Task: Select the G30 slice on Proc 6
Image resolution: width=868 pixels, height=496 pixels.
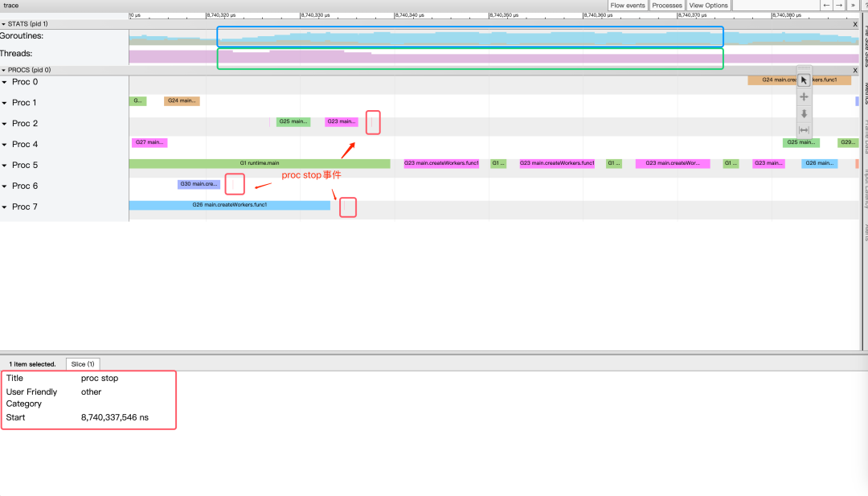Action: point(199,184)
